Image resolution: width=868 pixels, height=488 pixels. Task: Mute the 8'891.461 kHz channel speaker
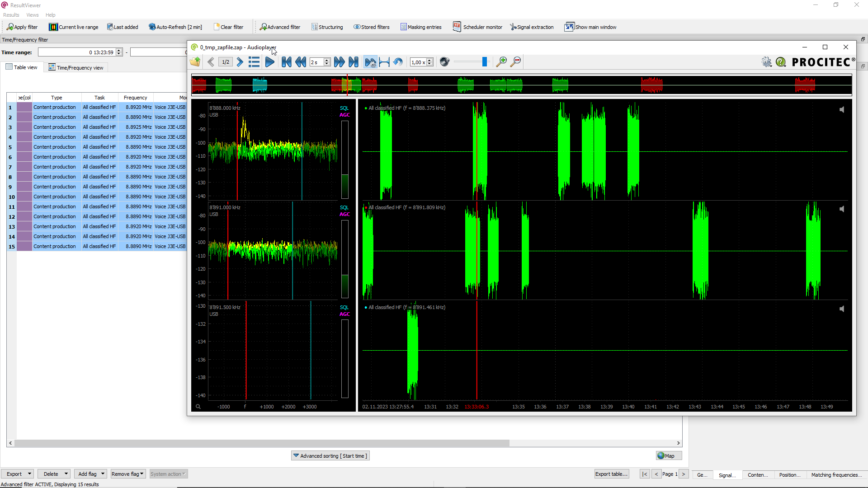tap(842, 309)
